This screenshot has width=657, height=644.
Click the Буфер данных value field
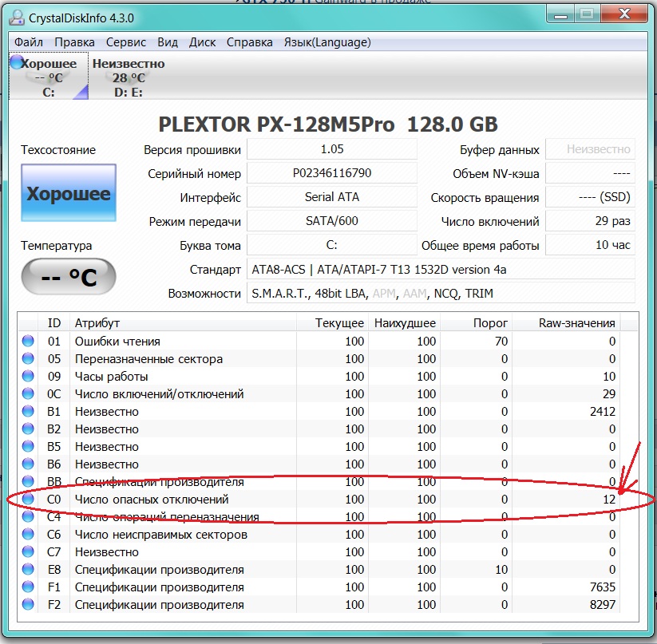pyautogui.click(x=590, y=149)
